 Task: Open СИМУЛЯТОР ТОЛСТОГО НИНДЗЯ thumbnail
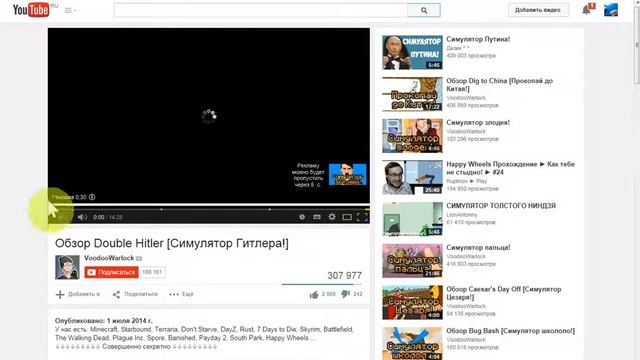412,219
